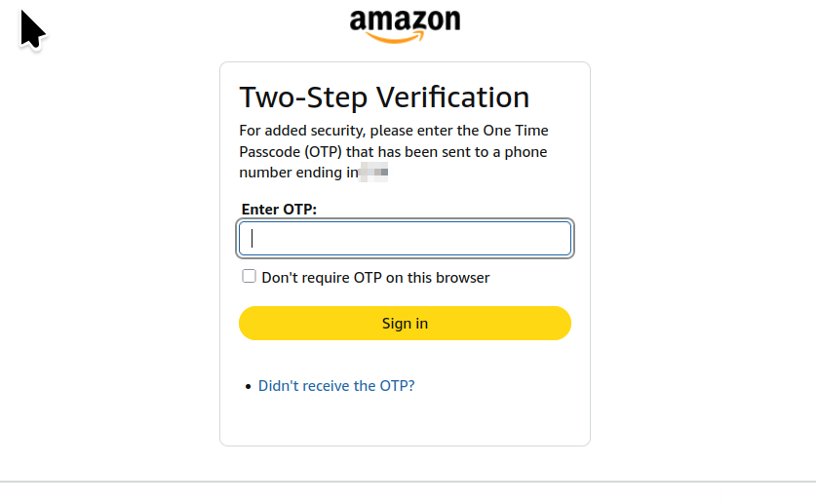Focus the Enter OTP text field
The width and height of the screenshot is (816, 504).
(405, 239)
